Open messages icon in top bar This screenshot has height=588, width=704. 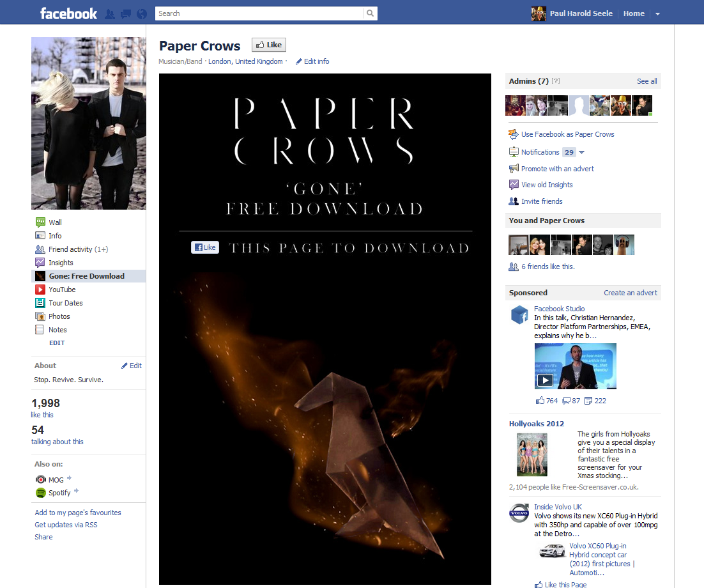coord(126,14)
